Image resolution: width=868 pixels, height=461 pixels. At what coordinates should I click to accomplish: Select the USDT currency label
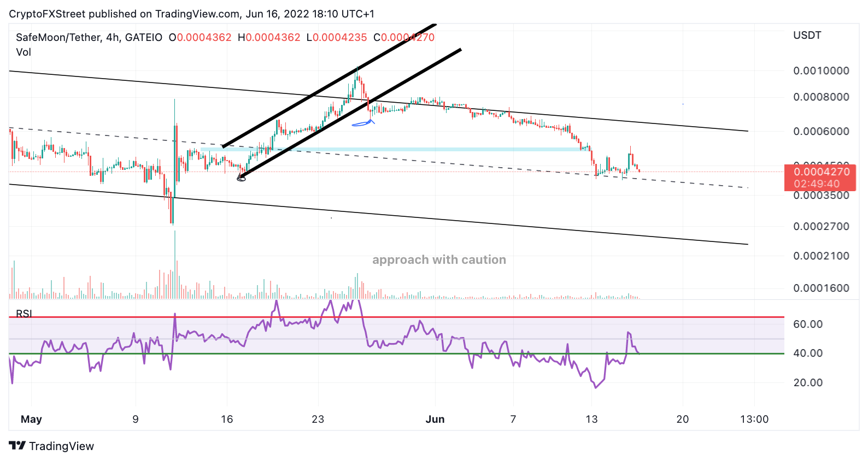(x=807, y=36)
